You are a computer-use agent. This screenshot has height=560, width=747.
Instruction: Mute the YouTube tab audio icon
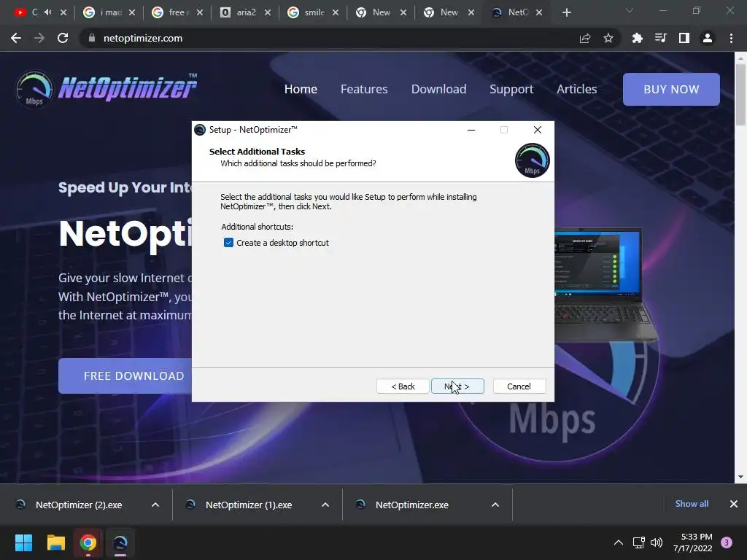[x=48, y=12]
